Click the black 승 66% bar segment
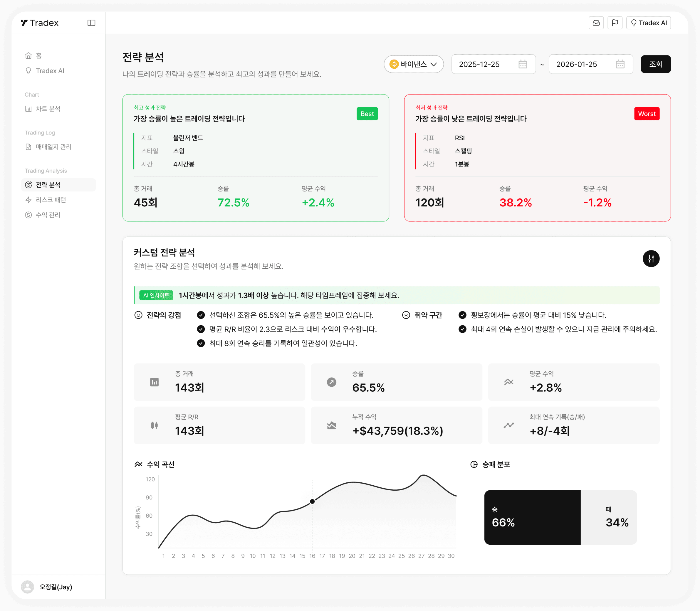Image resolution: width=700 pixels, height=611 pixels. coord(532,517)
